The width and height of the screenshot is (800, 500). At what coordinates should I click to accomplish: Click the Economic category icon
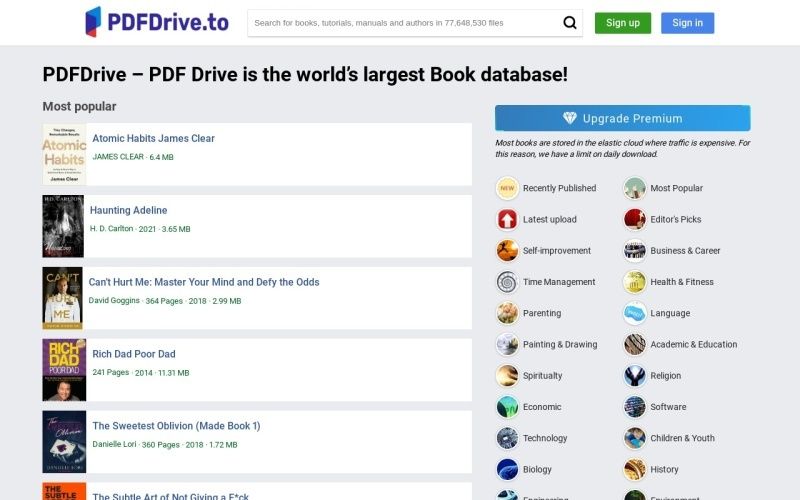(x=507, y=407)
